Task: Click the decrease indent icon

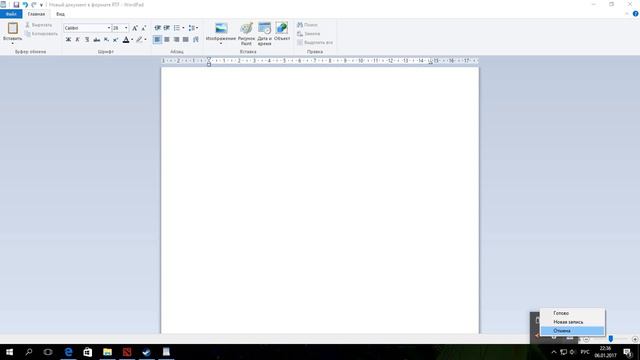Action: (x=158, y=28)
